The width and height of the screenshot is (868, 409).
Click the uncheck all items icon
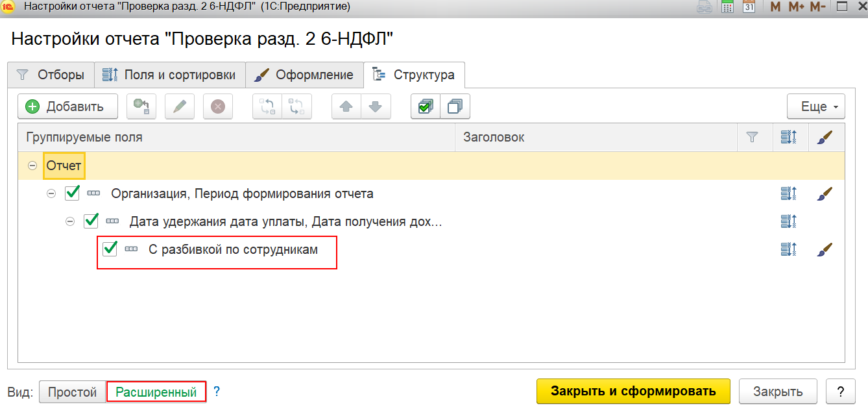[x=455, y=106]
